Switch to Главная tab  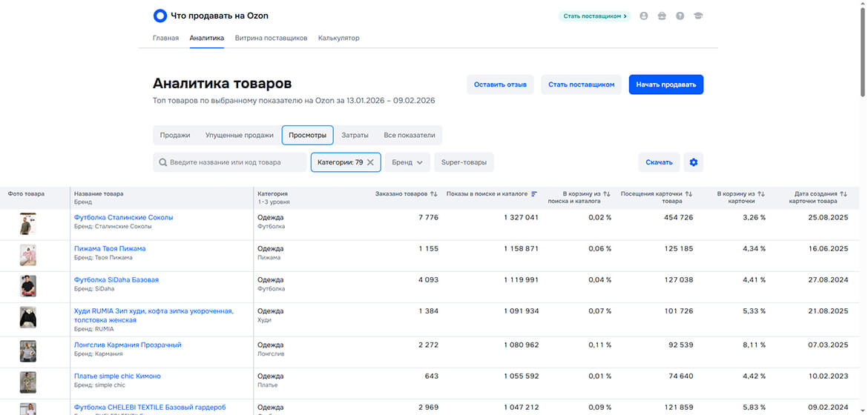[x=165, y=39]
